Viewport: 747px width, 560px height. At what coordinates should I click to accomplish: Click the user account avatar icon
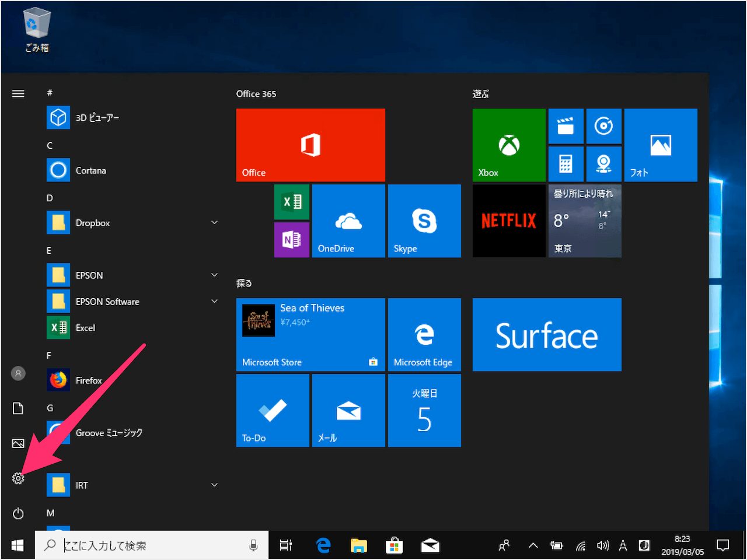pos(18,373)
